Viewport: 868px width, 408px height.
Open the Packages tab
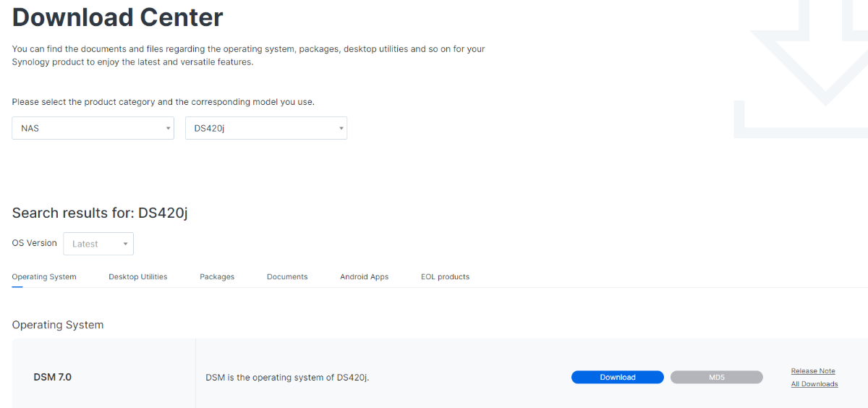[217, 276]
